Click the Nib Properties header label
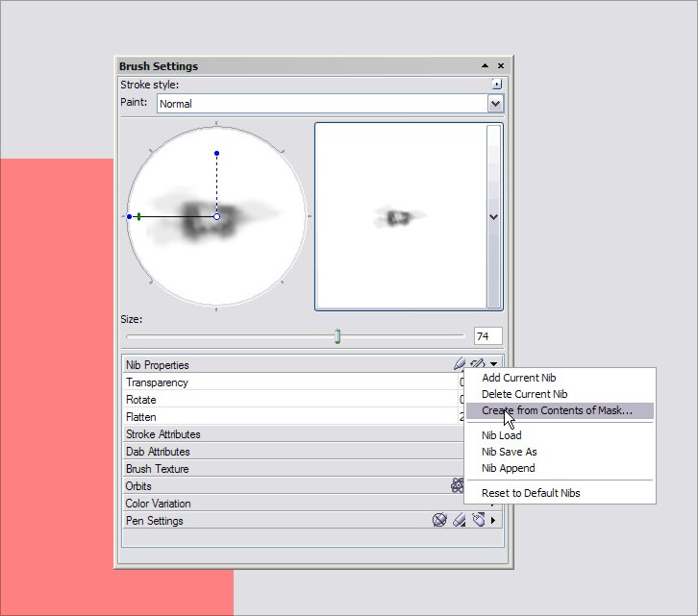The height and width of the screenshot is (616, 698). [x=157, y=365]
